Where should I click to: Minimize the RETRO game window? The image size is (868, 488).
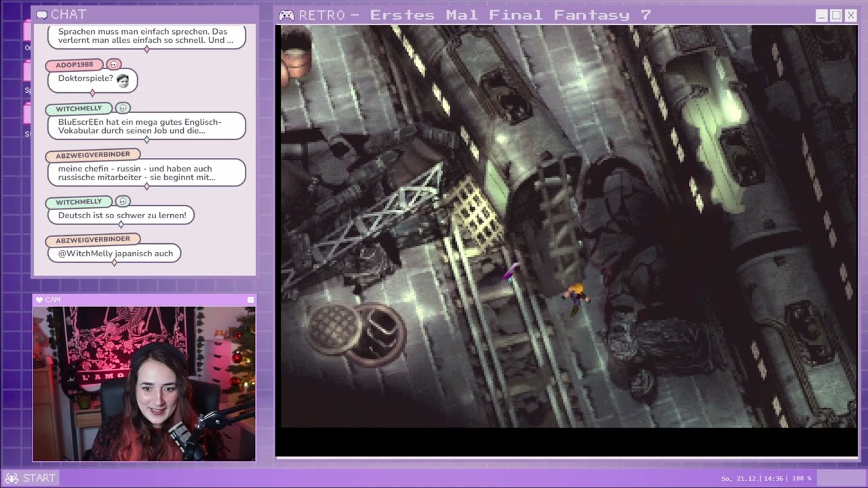(821, 16)
